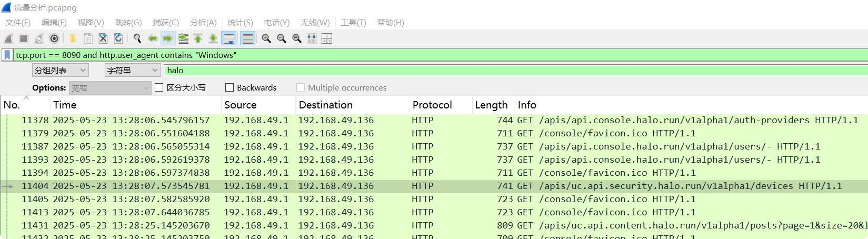Sort by the Source column header
The image size is (868, 239).
258,105
